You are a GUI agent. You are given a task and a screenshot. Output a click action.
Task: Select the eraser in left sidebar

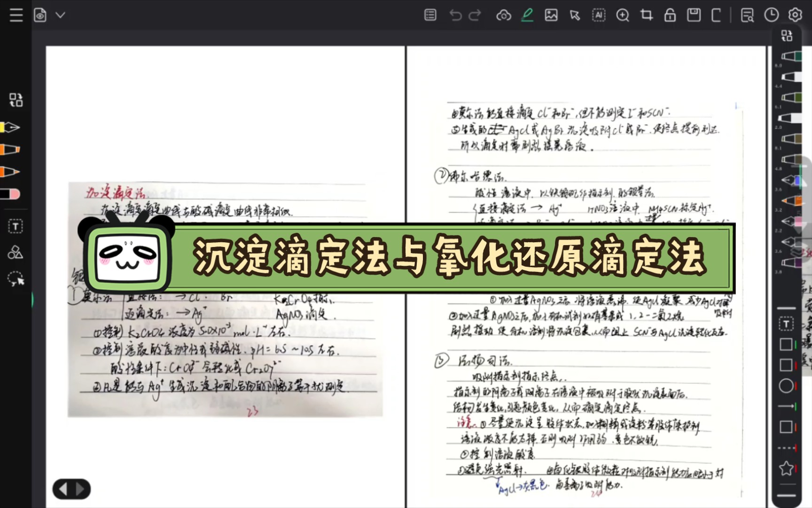[x=10, y=194]
